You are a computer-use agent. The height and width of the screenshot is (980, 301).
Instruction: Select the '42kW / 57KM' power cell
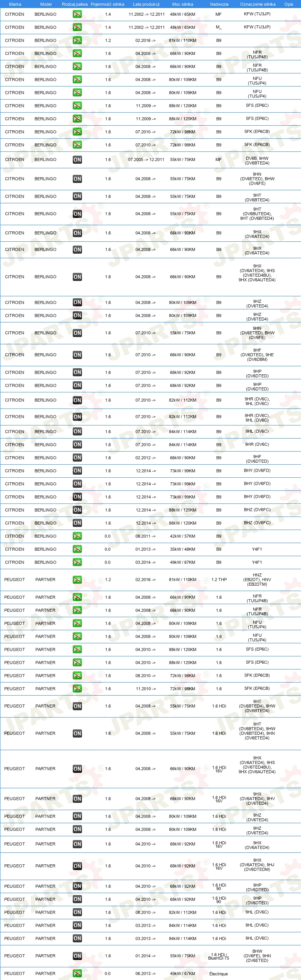point(182,536)
